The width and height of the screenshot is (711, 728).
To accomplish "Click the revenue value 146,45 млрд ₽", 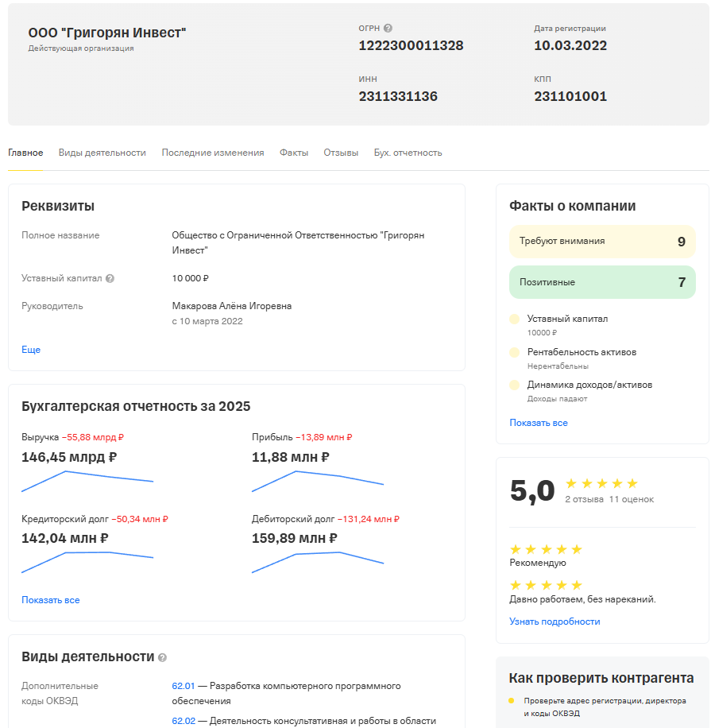I will (x=69, y=457).
